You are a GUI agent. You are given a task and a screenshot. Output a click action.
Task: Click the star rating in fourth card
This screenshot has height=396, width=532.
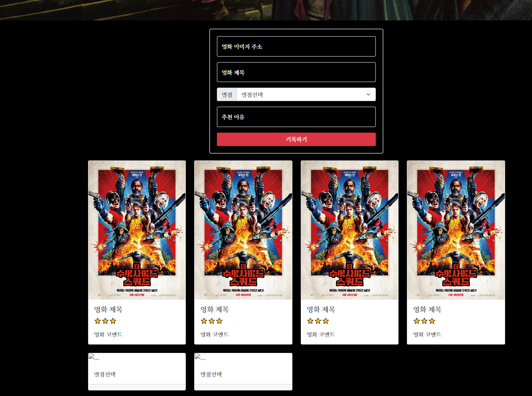(x=424, y=321)
